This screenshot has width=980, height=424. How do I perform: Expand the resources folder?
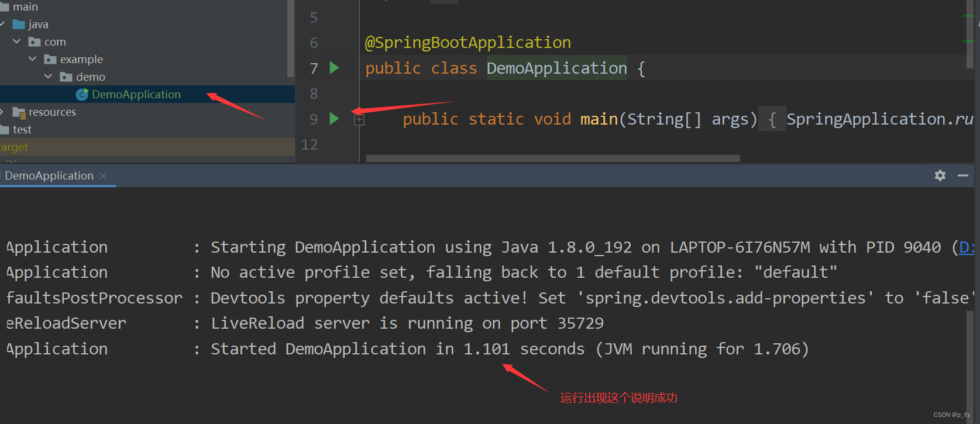point(2,112)
